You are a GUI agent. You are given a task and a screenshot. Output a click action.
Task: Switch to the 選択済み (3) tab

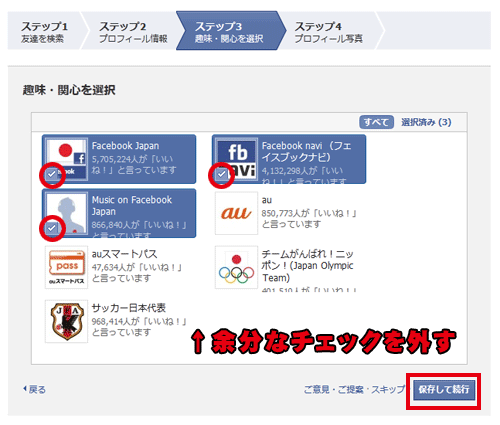point(426,122)
